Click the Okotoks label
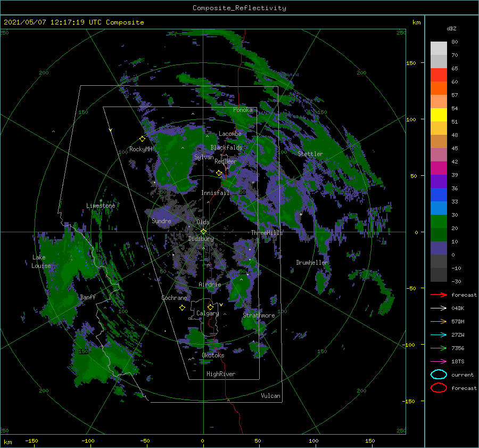Viewport: 479px width, 448px height. (213, 355)
